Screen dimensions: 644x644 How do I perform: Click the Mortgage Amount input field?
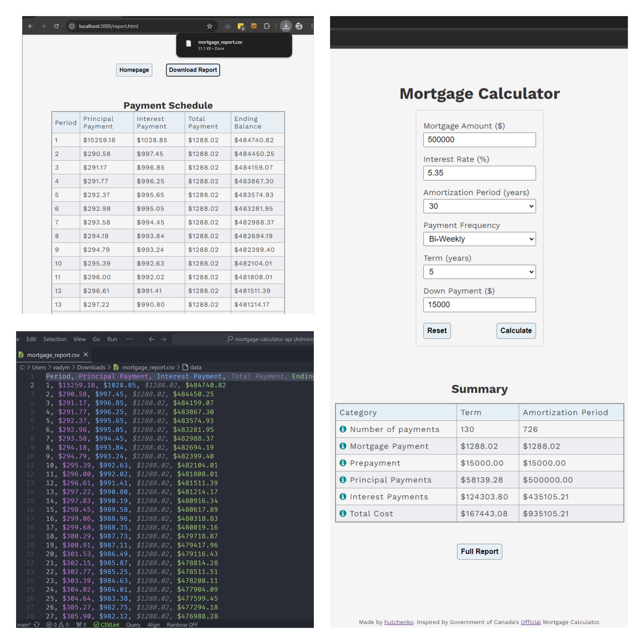click(x=479, y=140)
